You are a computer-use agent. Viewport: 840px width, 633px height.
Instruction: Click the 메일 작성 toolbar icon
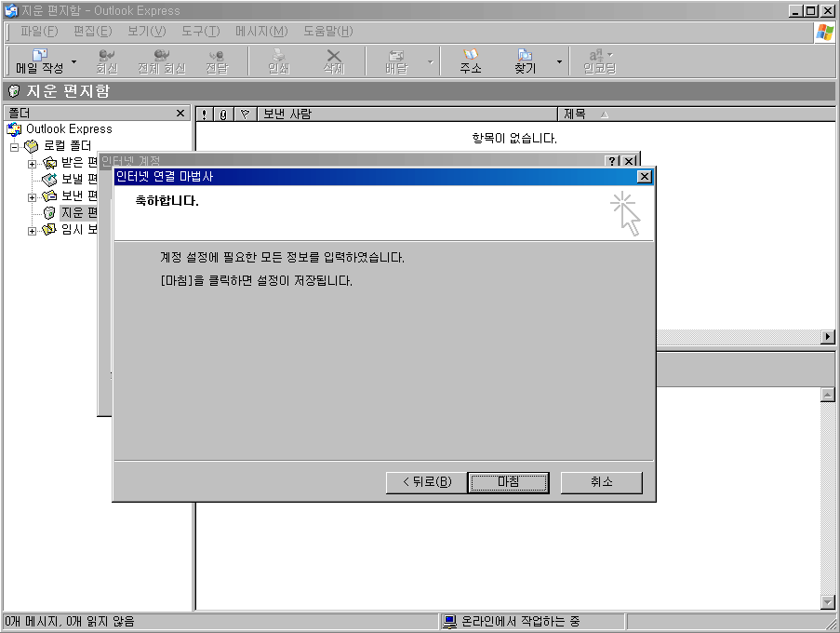point(40,61)
